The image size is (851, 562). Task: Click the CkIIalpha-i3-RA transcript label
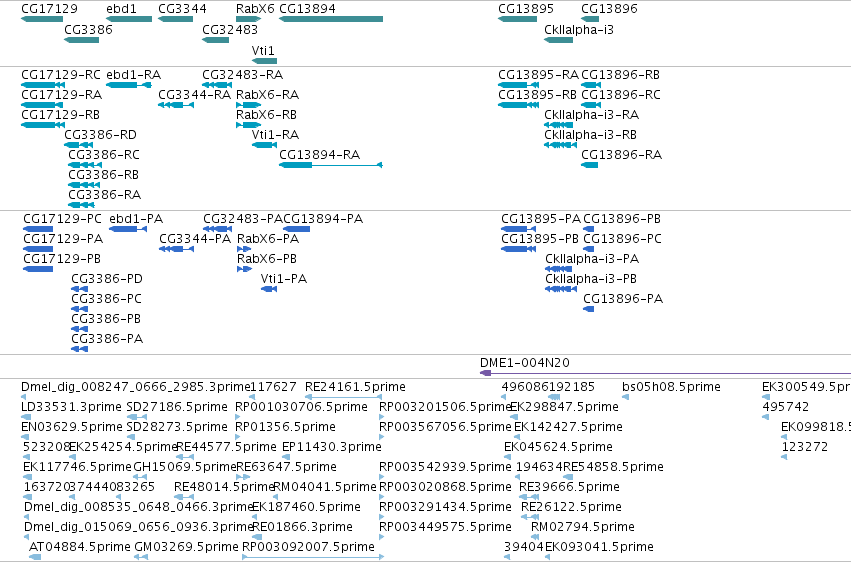click(592, 114)
